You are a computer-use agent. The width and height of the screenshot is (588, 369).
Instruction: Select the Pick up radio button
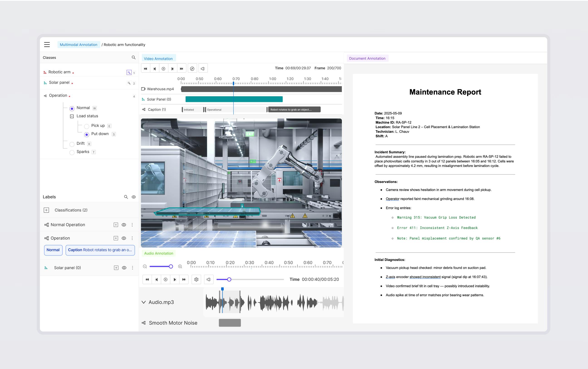(86, 126)
